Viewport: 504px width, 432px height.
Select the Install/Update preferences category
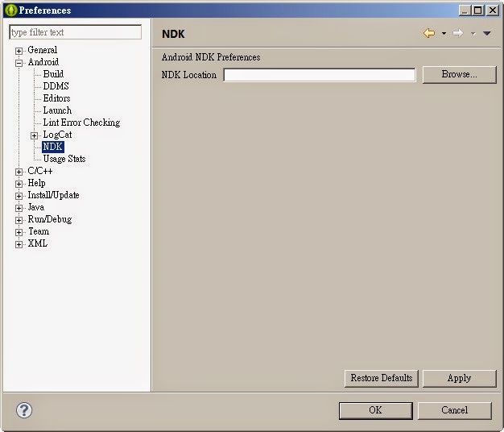click(53, 195)
